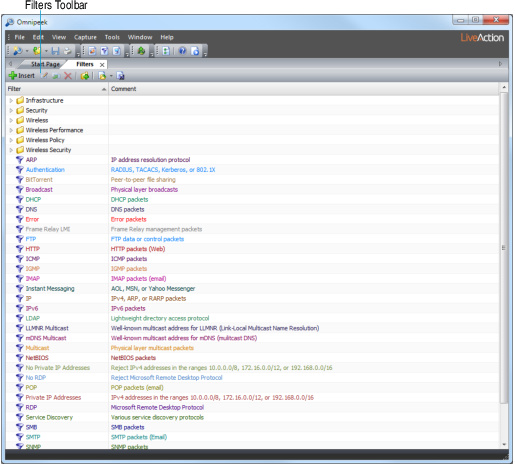Image resolution: width=515 pixels, height=465 pixels.
Task: Click the Insert Group folder icon
Action: click(85, 76)
